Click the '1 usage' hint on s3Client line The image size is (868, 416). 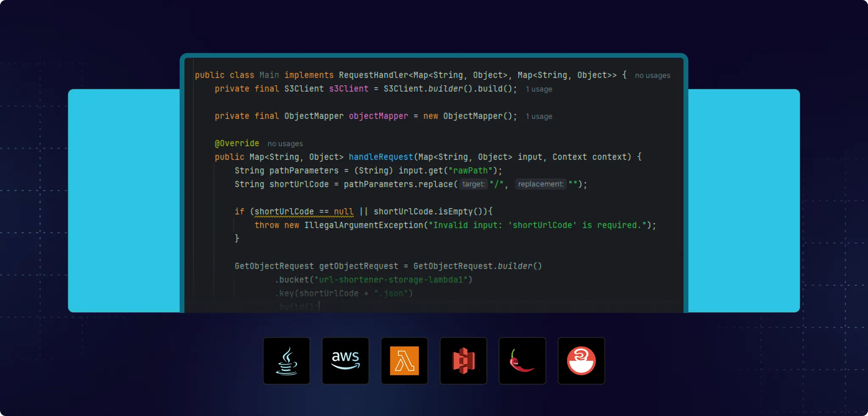[539, 89]
